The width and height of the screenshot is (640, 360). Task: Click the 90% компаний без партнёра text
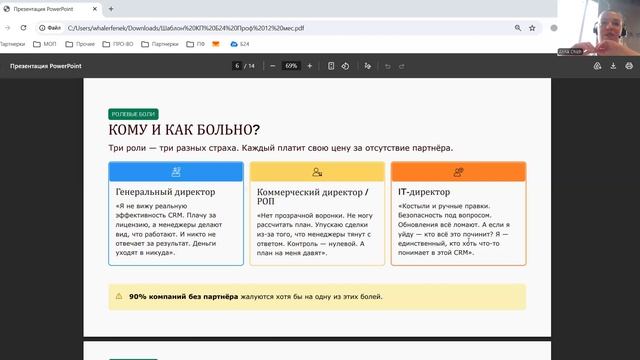[183, 296]
